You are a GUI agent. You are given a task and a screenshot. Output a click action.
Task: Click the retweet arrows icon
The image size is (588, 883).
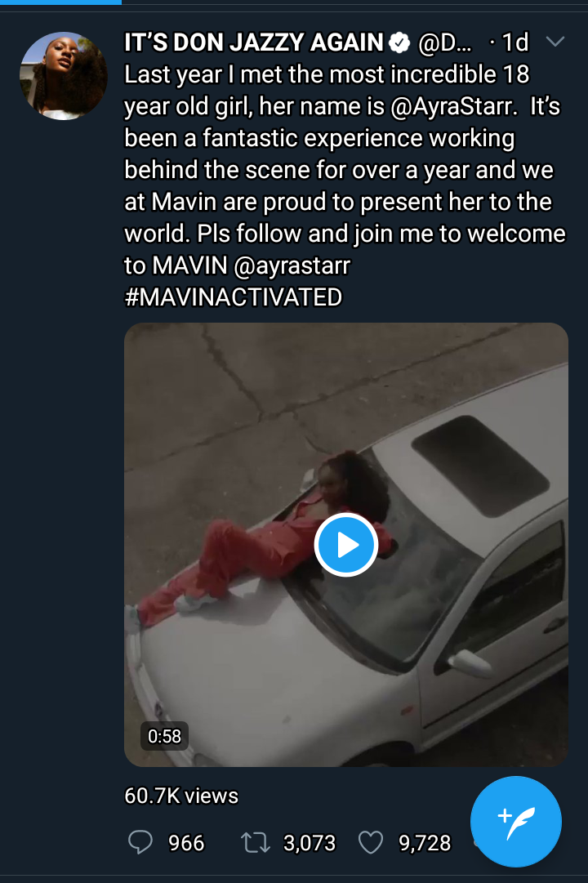tap(255, 842)
